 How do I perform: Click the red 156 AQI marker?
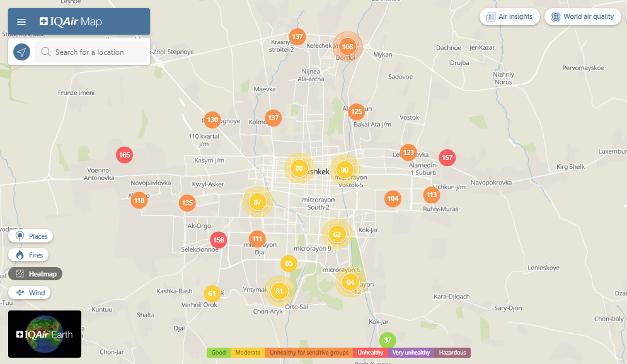[x=218, y=239]
